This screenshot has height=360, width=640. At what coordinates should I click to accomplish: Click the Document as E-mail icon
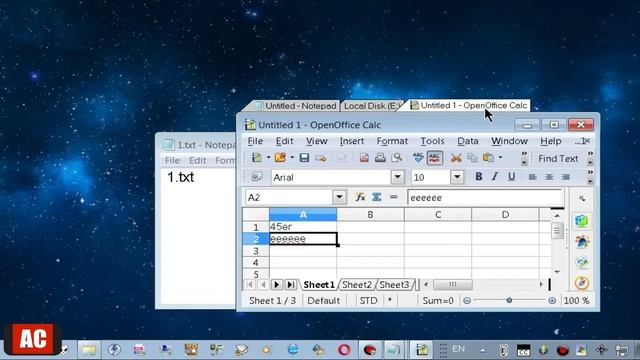tap(321, 158)
